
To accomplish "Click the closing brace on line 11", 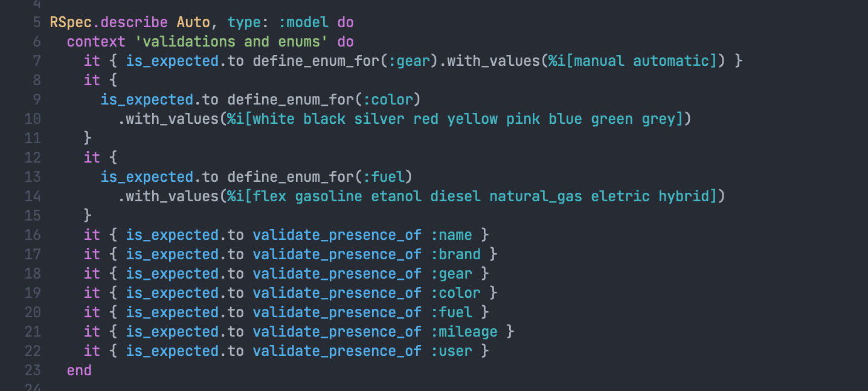I will click(x=88, y=138).
